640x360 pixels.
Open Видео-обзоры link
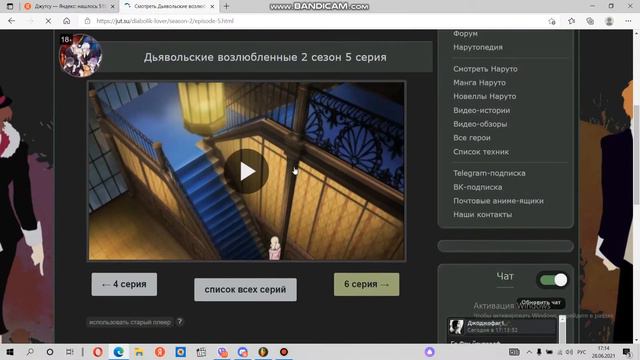pyautogui.click(x=480, y=124)
